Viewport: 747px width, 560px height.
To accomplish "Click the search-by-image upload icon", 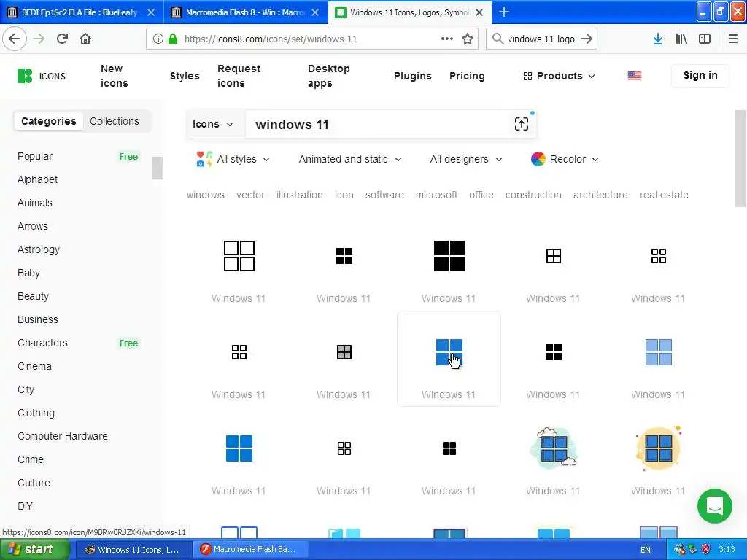I will (x=521, y=124).
